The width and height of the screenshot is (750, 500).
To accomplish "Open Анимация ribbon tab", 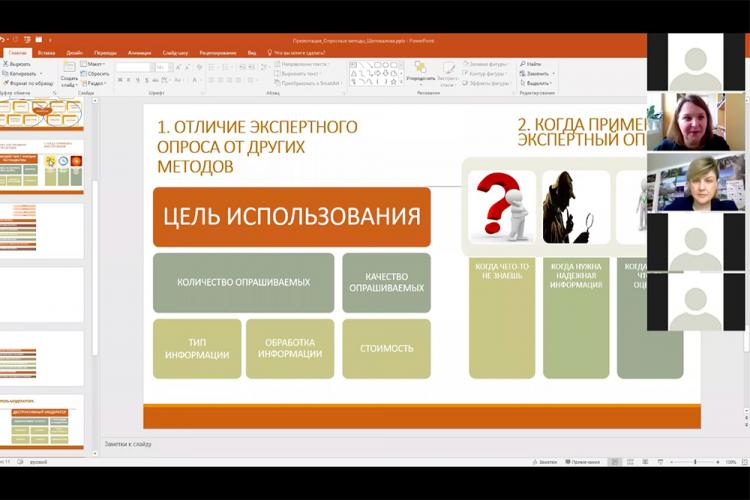I will [140, 53].
